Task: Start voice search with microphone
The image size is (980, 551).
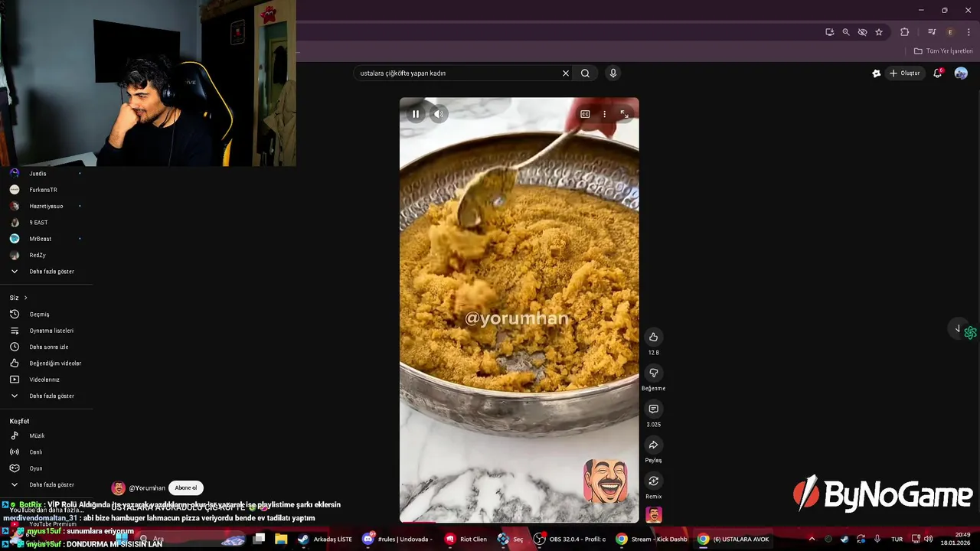Action: (612, 73)
